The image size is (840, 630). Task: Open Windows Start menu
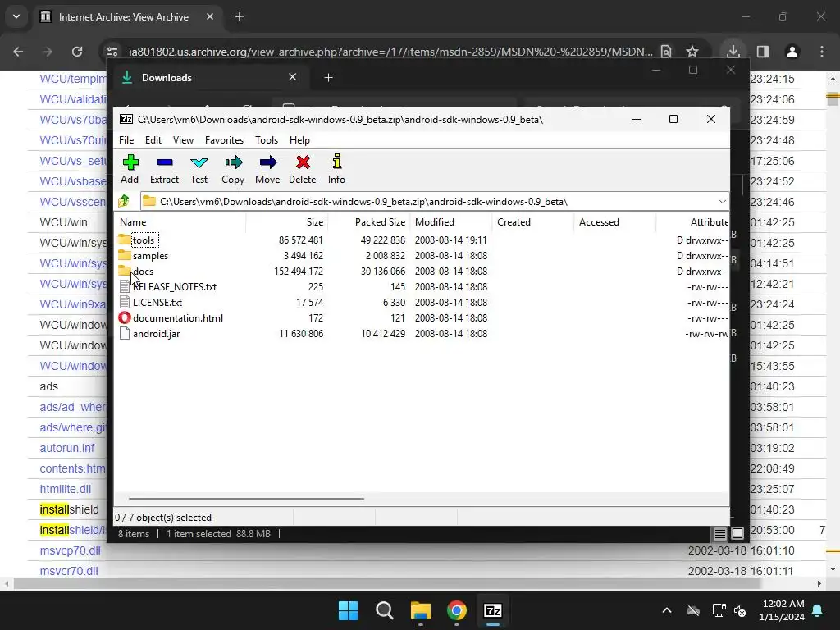[x=348, y=610]
